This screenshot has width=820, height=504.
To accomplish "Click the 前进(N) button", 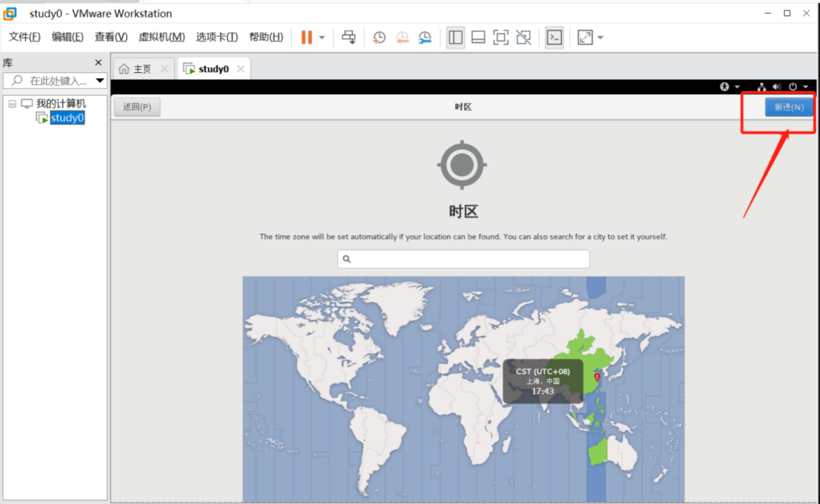I will pyautogui.click(x=789, y=107).
